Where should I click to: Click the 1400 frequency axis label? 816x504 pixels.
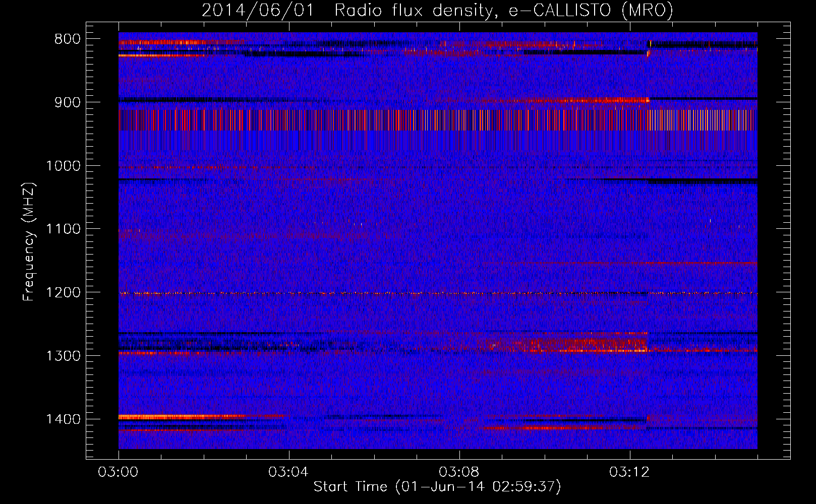(x=63, y=419)
